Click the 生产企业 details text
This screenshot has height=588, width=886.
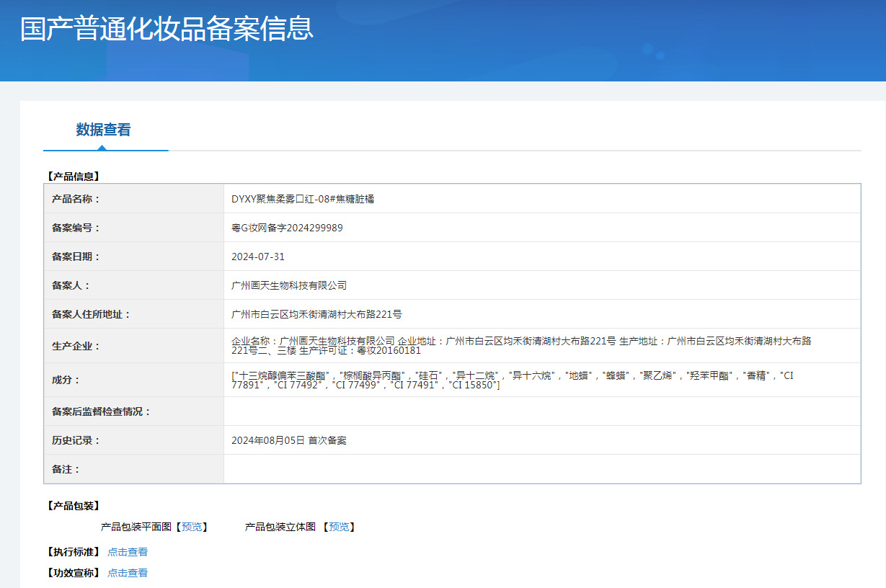click(521, 346)
